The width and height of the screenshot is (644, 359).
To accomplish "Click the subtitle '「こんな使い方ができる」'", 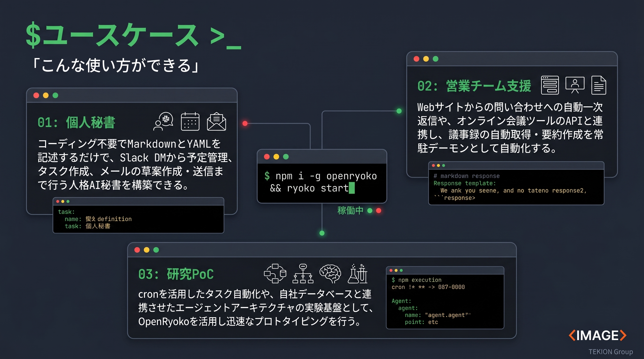I will [116, 66].
